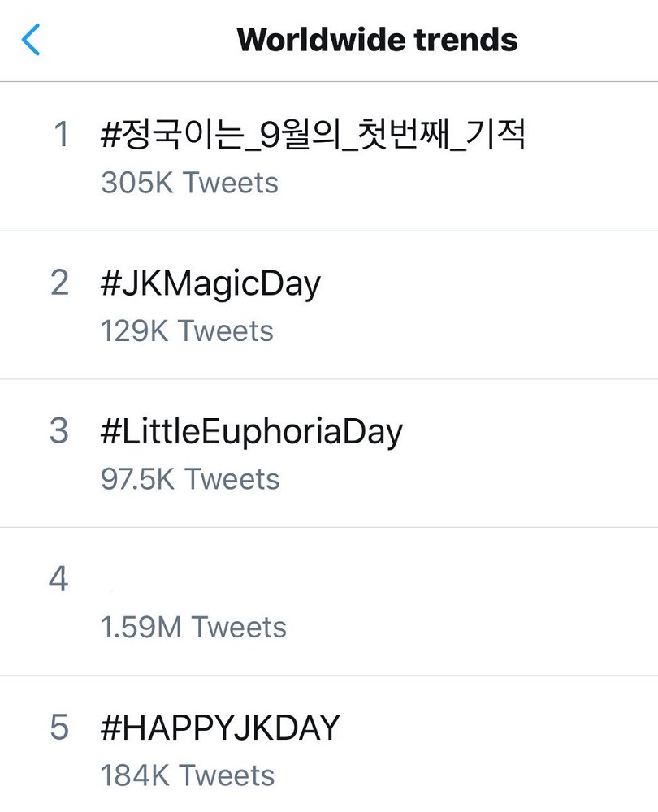Viewport: 658px width, 812px height.
Task: Open the #HAPPYJKDAY trend
Action: coord(219,727)
